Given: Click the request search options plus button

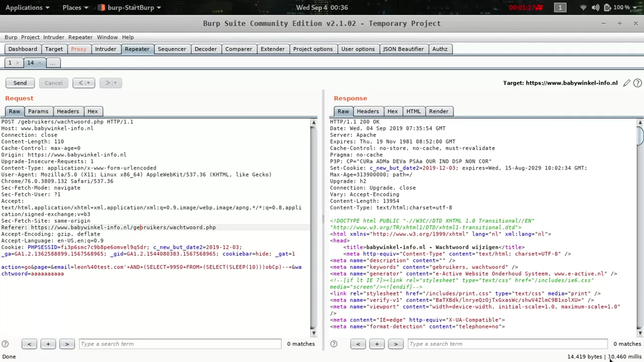Looking at the screenshot, I should coord(48,344).
